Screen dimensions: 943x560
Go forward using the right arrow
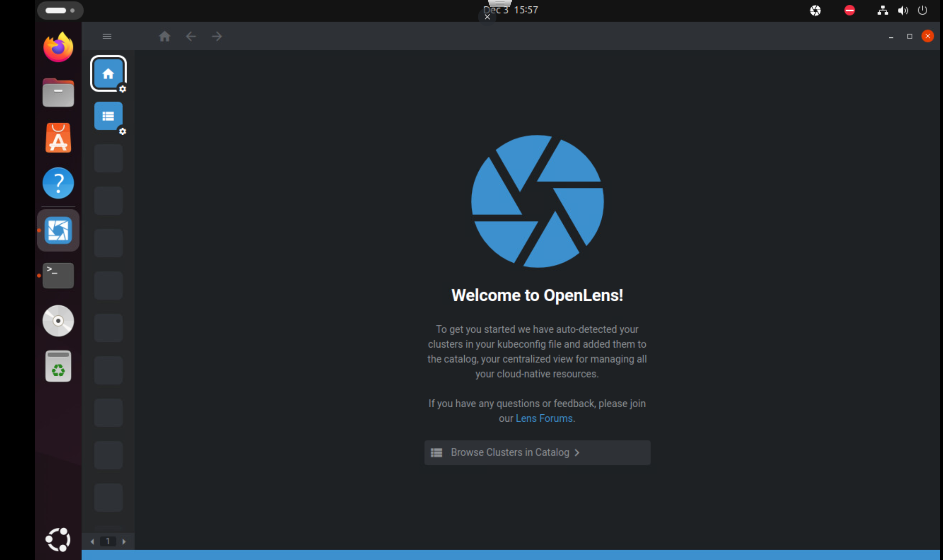(217, 37)
